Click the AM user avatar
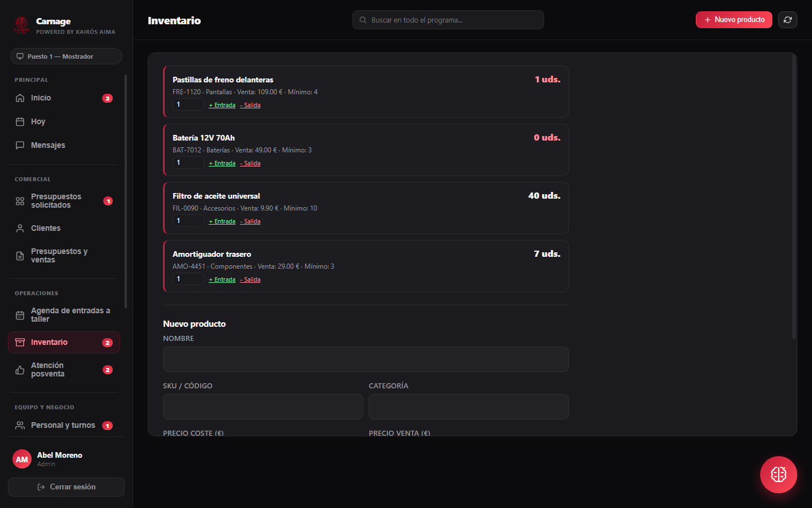Image resolution: width=812 pixels, height=508 pixels. click(22, 459)
